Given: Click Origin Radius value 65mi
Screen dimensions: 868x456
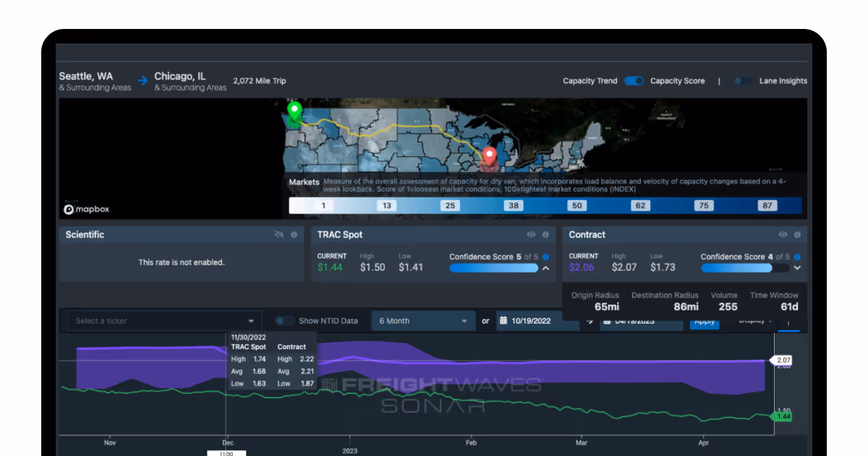Looking at the screenshot, I should (x=607, y=307).
